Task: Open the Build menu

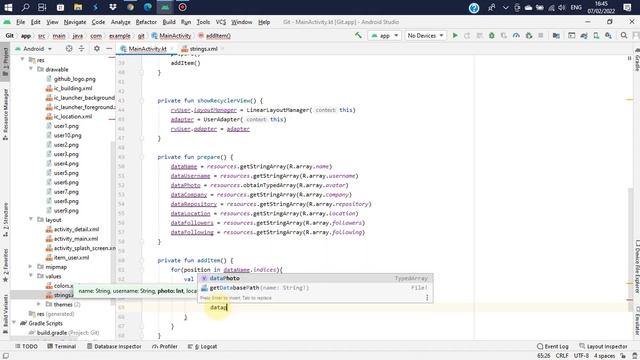Action: 169,22
